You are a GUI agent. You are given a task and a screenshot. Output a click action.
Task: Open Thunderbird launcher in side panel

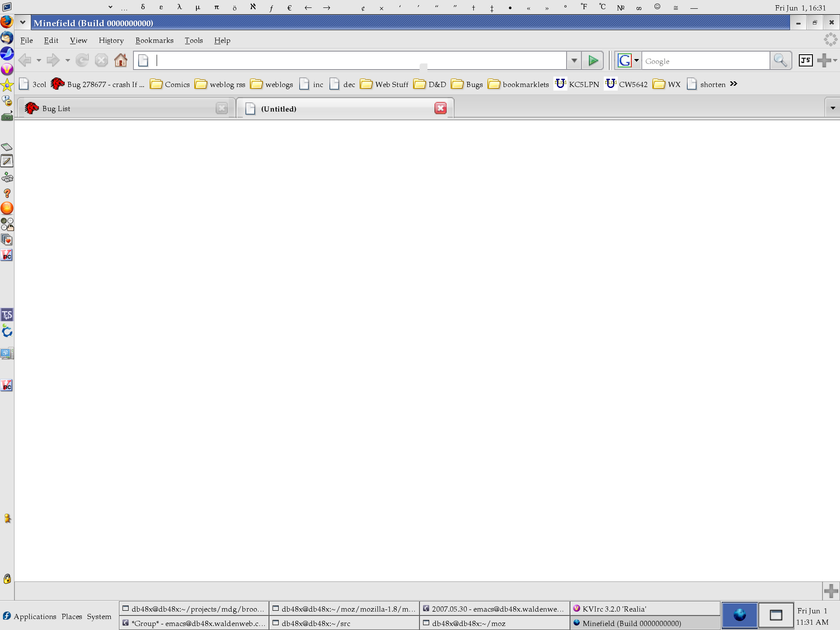click(x=7, y=38)
